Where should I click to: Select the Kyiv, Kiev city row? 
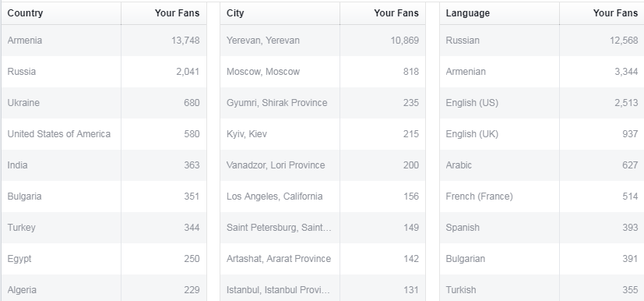[323, 134]
